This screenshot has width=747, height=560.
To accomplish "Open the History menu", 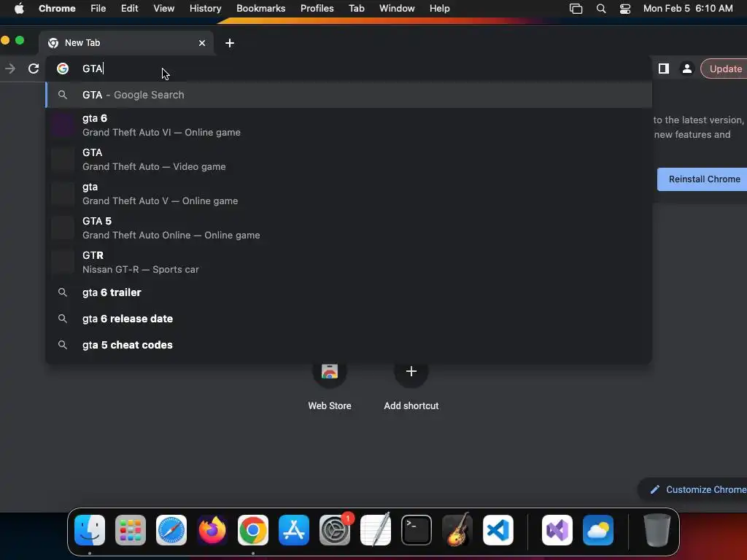I will click(205, 9).
